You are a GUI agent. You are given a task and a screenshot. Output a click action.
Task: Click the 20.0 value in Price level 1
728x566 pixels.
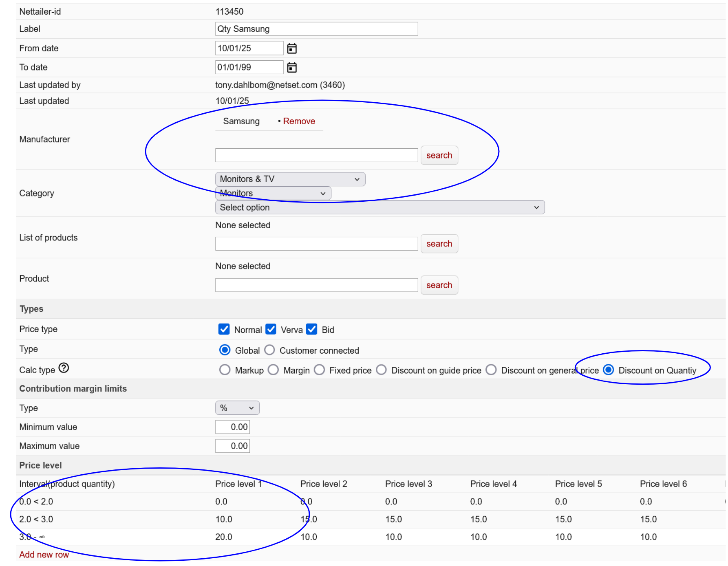[224, 537]
